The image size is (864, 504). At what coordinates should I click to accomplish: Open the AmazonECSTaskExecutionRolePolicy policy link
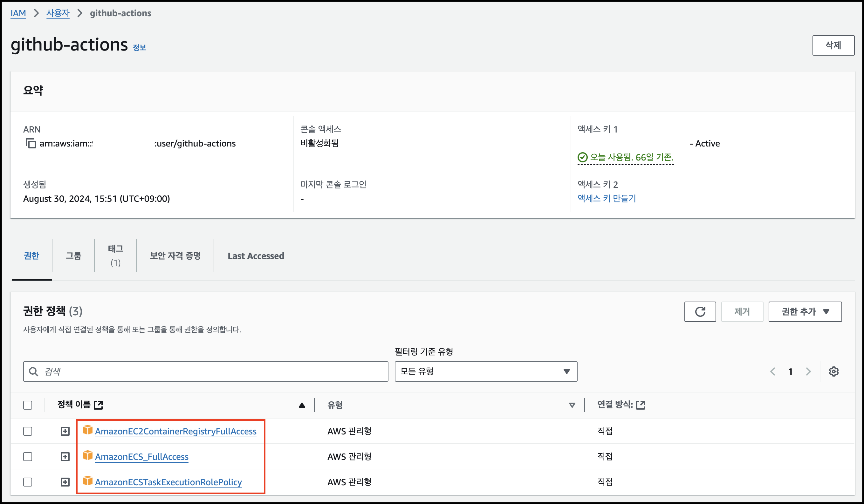[168, 482]
